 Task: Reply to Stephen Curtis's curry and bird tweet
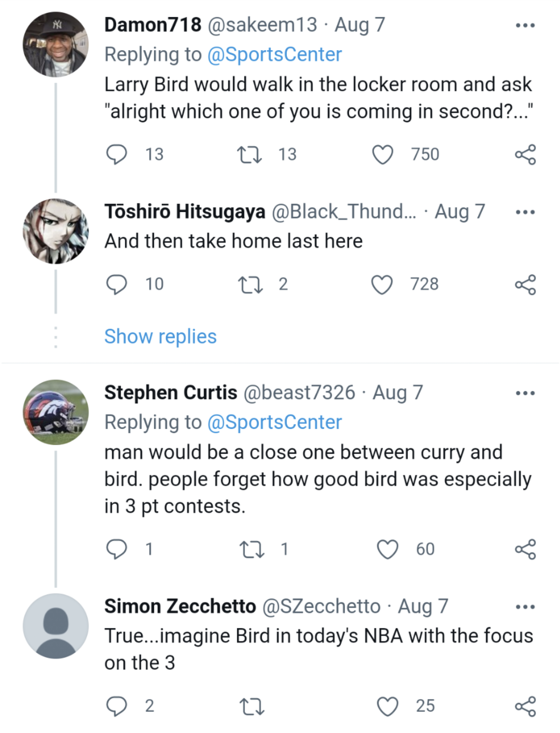(x=118, y=549)
